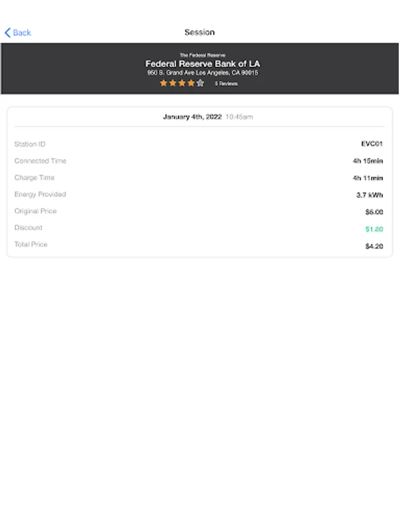This screenshot has height=532, width=399.
Task: Select the second rating star
Action: (173, 83)
